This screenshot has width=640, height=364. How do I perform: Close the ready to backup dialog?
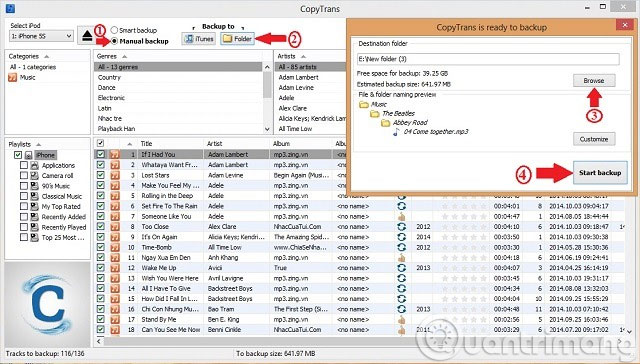[x=624, y=25]
